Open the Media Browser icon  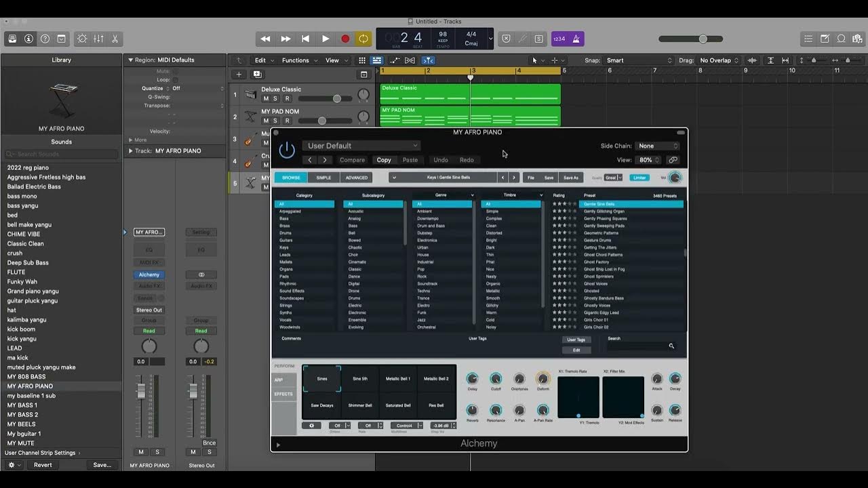(857, 39)
